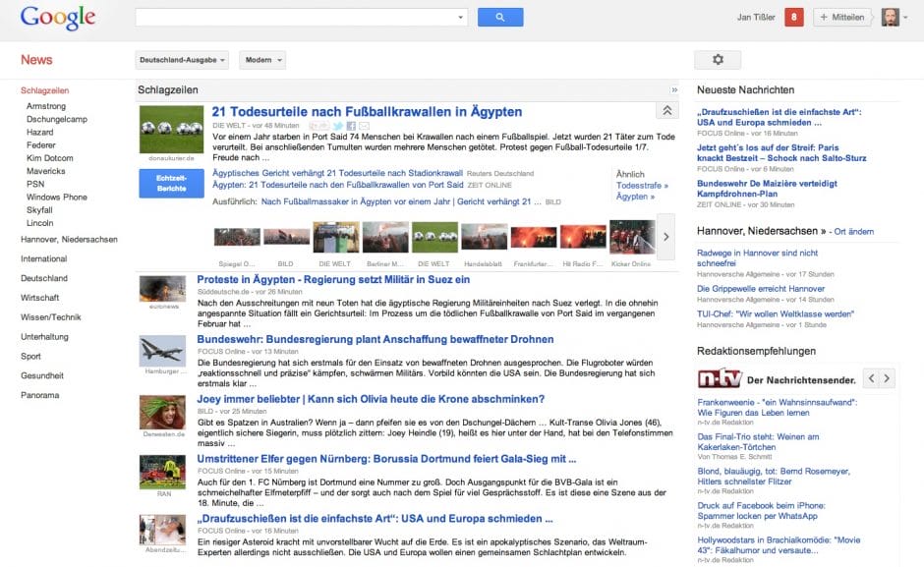This screenshot has width=924, height=567.
Task: Share the top story via Facebook icon
Action: pos(351,126)
